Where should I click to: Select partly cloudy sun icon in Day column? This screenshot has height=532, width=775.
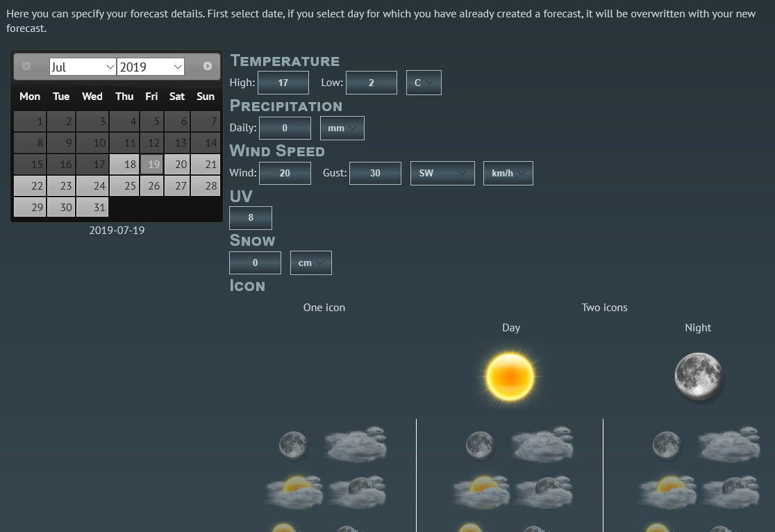click(x=481, y=492)
